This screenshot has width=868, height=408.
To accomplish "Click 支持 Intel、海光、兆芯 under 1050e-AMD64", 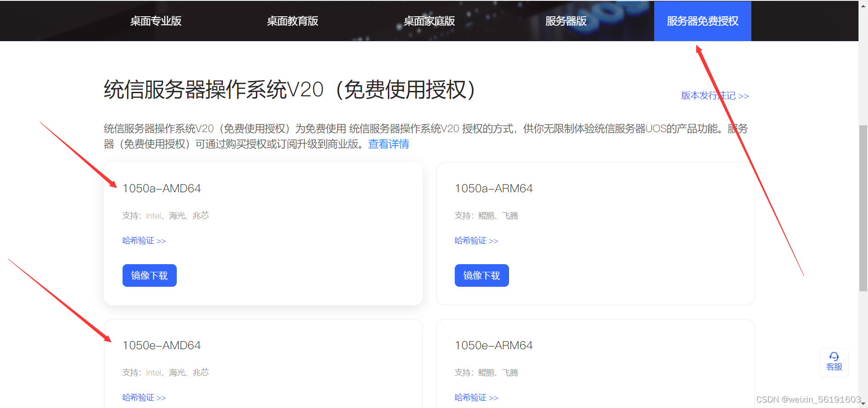I will [165, 373].
